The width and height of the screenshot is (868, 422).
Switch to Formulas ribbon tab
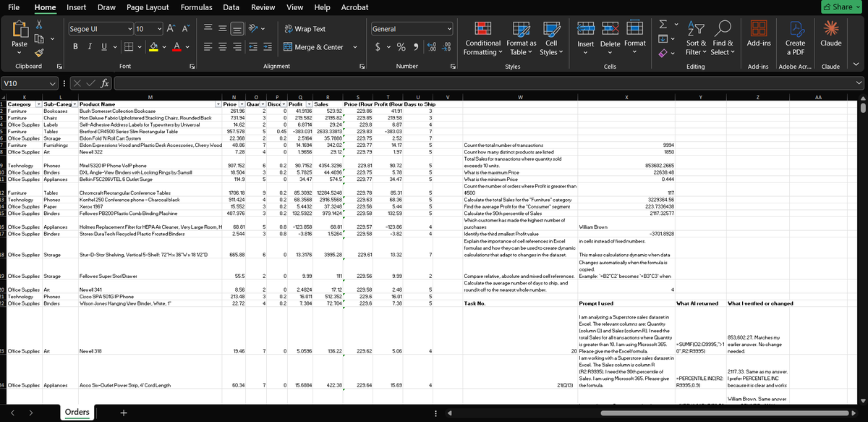[x=196, y=7]
